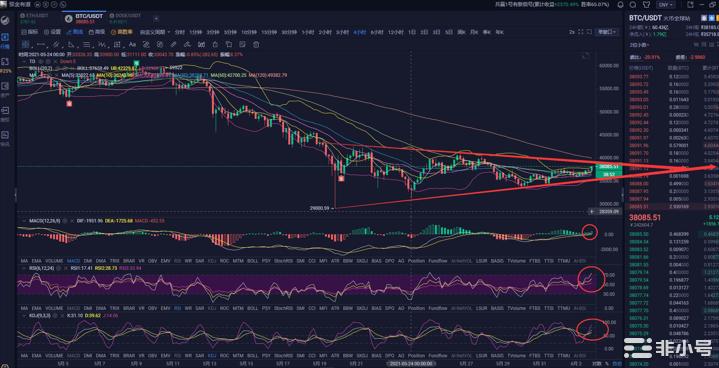Open the 指标 indicators button
This screenshot has width=719, height=368.
pos(29,32)
